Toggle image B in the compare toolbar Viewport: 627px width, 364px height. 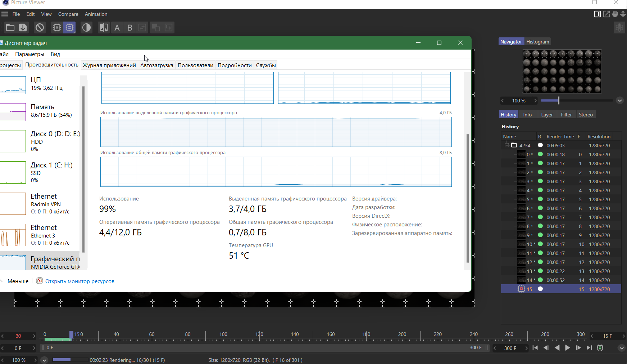coord(130,27)
